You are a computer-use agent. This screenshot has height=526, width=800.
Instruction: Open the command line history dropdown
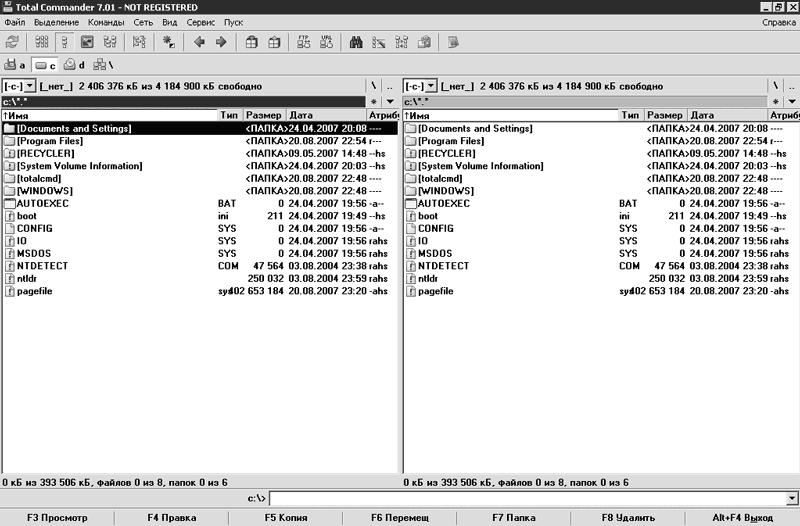tap(792, 498)
